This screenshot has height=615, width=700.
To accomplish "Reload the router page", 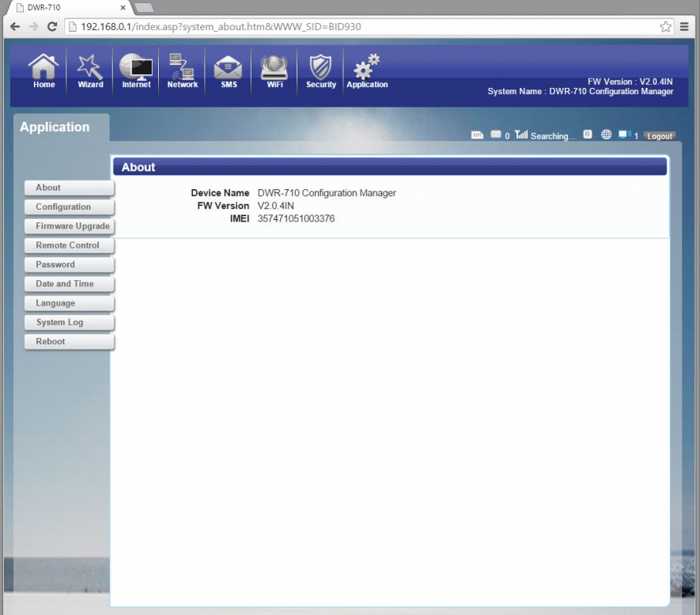I will coord(52,26).
